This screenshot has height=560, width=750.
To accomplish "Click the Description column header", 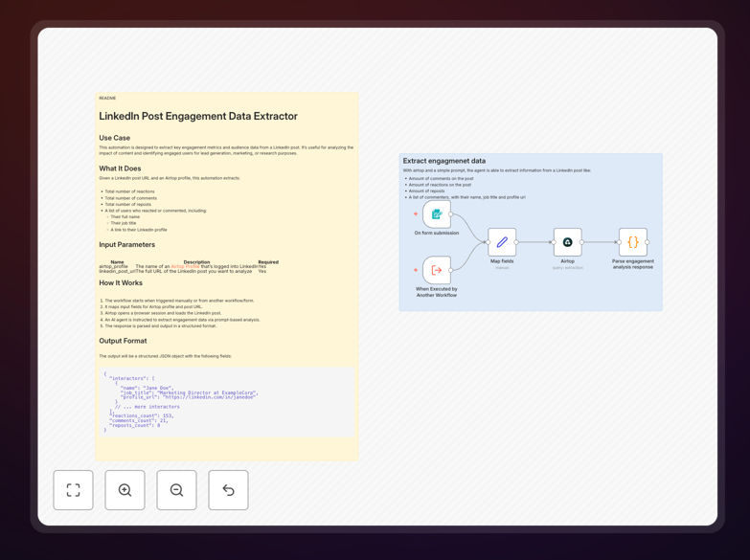I will [x=196, y=262].
